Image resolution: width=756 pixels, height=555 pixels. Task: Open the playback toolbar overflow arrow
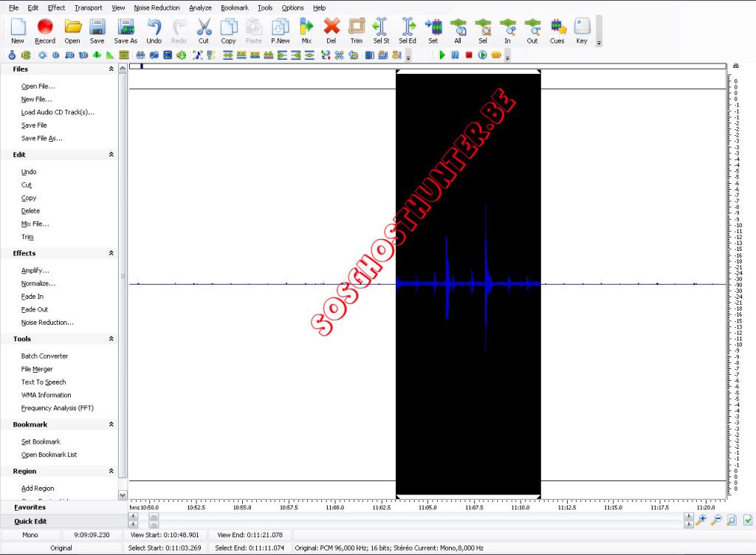507,58
